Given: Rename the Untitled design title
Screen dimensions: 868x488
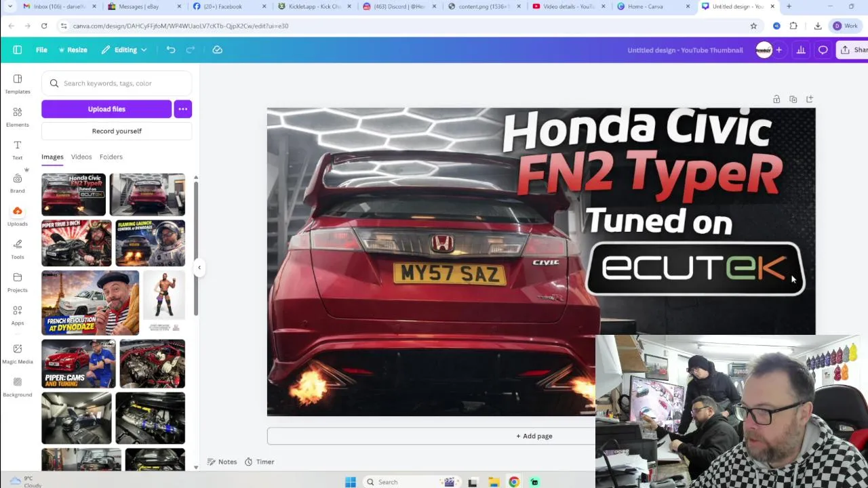Looking at the screenshot, I should [685, 49].
